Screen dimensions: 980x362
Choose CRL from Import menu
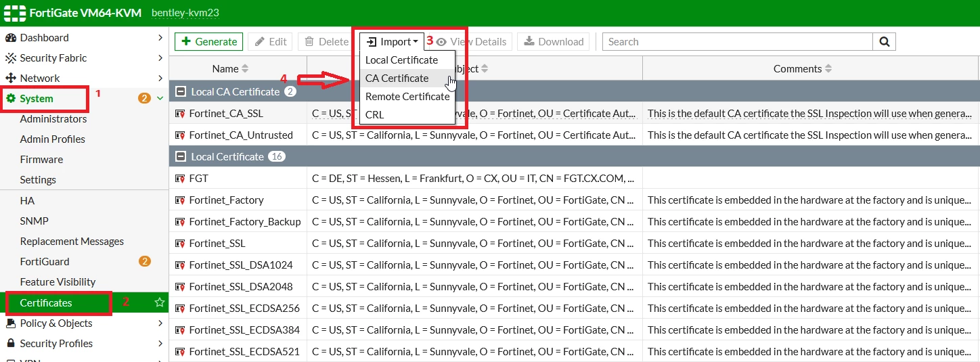[407, 115]
